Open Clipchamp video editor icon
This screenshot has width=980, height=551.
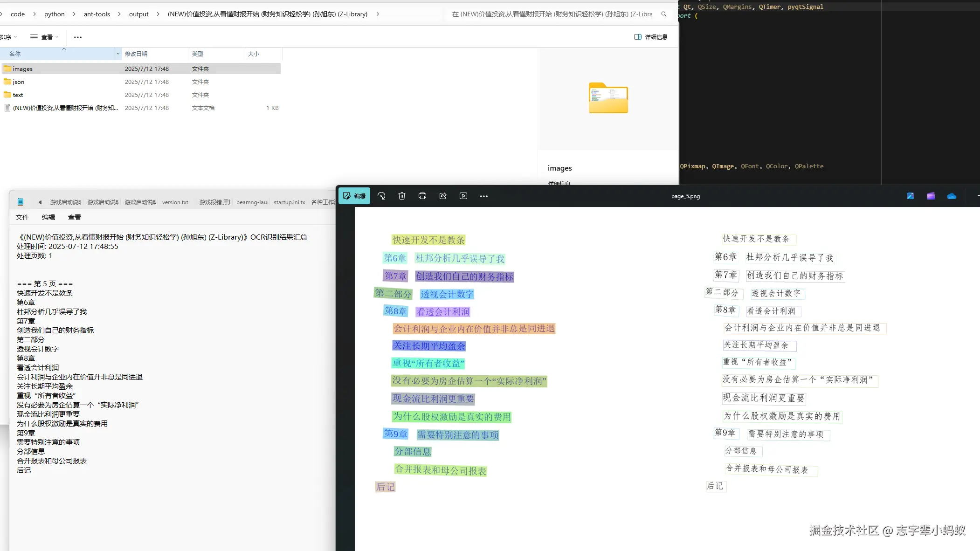(931, 196)
